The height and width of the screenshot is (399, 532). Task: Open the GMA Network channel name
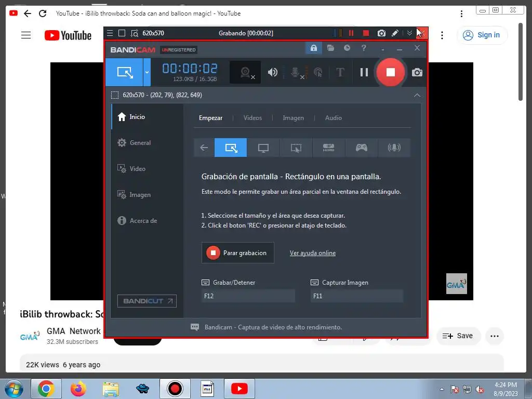pos(73,331)
